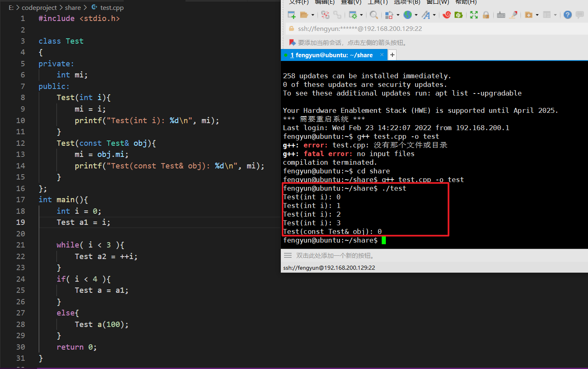
Task: Click the highlighter pen icon
Action: point(513,15)
